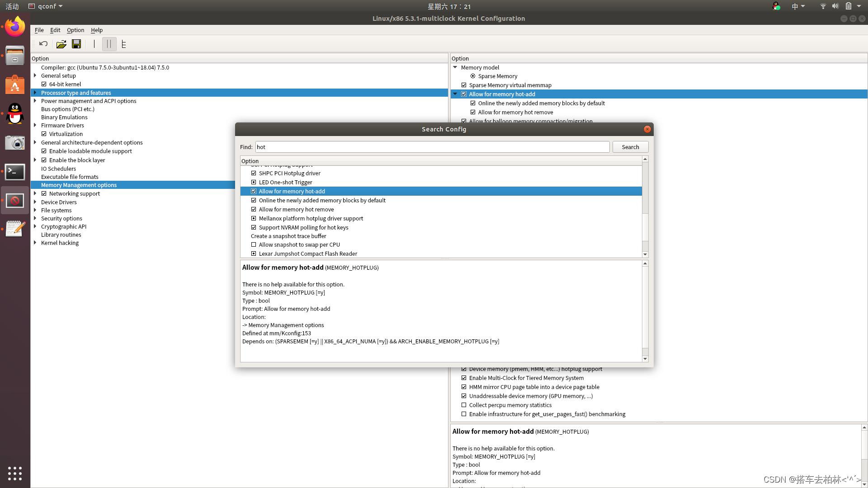Scroll the search results list

point(645,206)
